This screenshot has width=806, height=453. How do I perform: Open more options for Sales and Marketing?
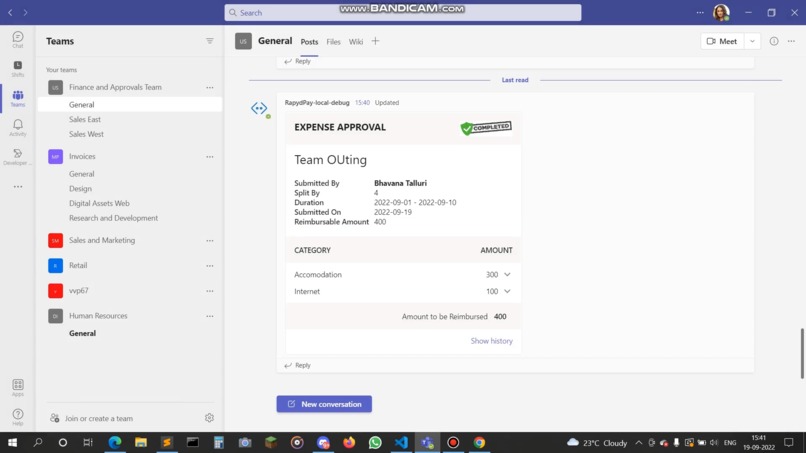coord(210,240)
